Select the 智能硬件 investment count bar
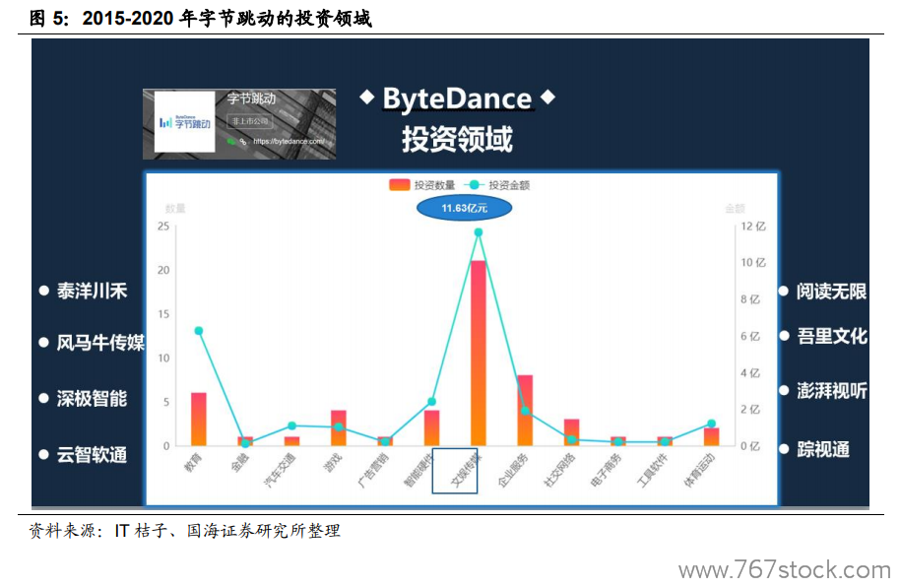900x588 pixels. 431,427
